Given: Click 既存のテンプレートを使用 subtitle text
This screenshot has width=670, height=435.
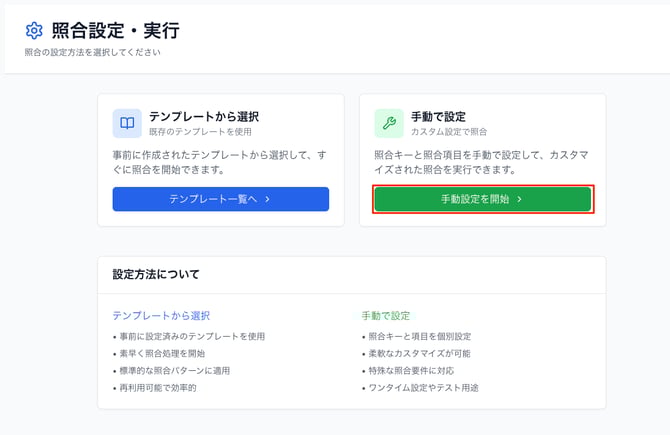Looking at the screenshot, I should click(x=194, y=132).
